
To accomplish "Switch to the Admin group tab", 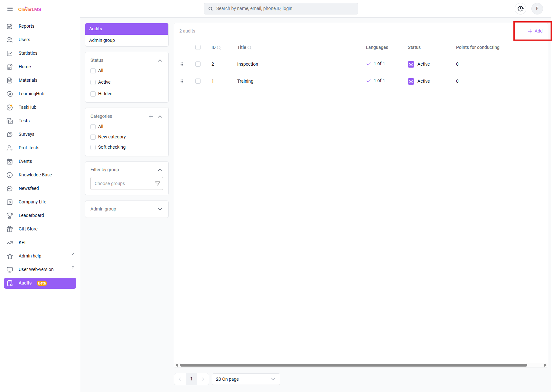I will pyautogui.click(x=102, y=40).
